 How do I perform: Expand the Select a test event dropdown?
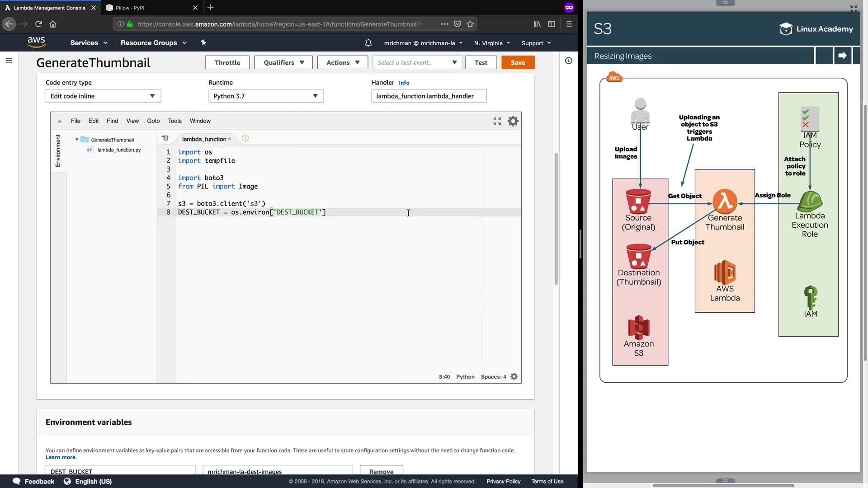pyautogui.click(x=417, y=62)
